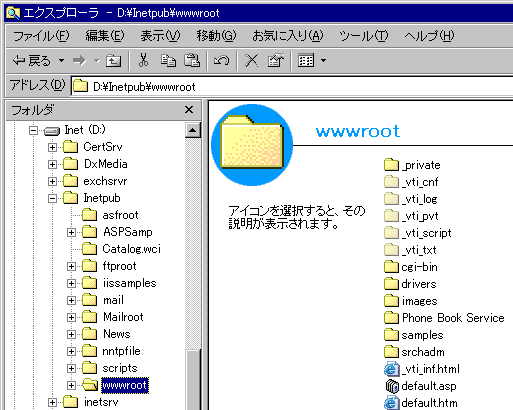Click the Delete X toolbar icon
This screenshot has height=410, width=513.
[252, 60]
